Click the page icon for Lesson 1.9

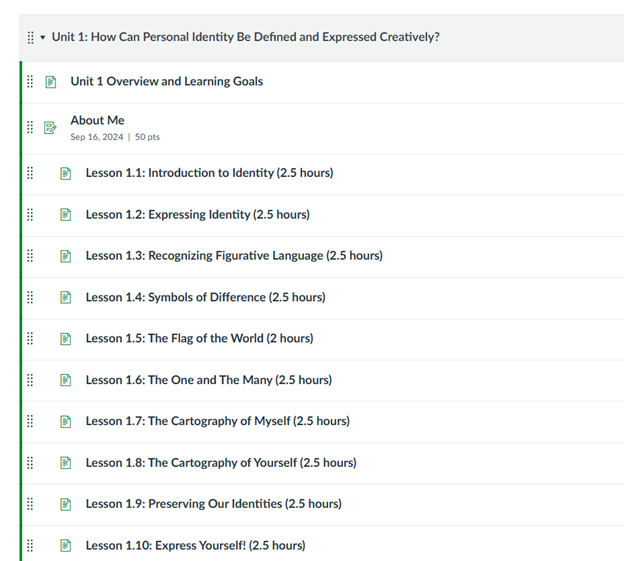(66, 504)
